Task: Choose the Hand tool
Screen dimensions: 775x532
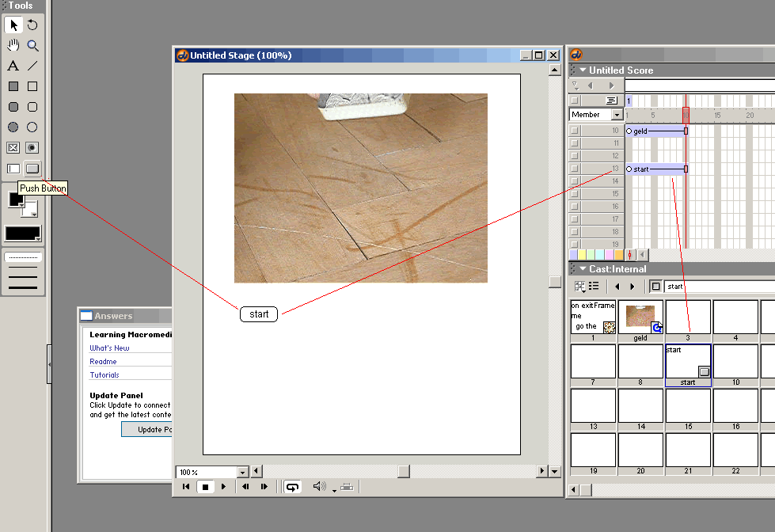Action: pos(13,45)
